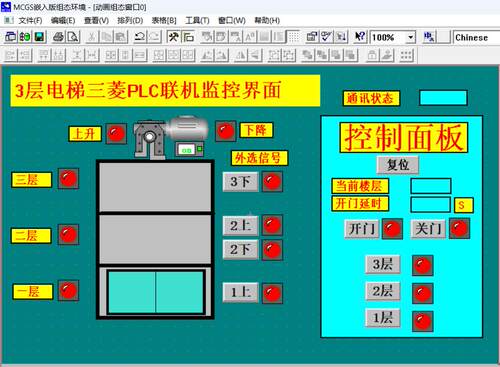Click the 1上 call button
The image size is (500, 367).
click(x=240, y=293)
